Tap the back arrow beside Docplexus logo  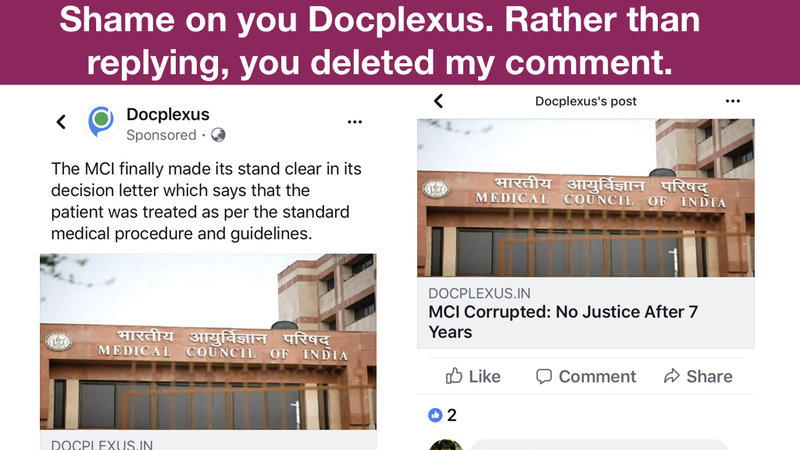[61, 122]
